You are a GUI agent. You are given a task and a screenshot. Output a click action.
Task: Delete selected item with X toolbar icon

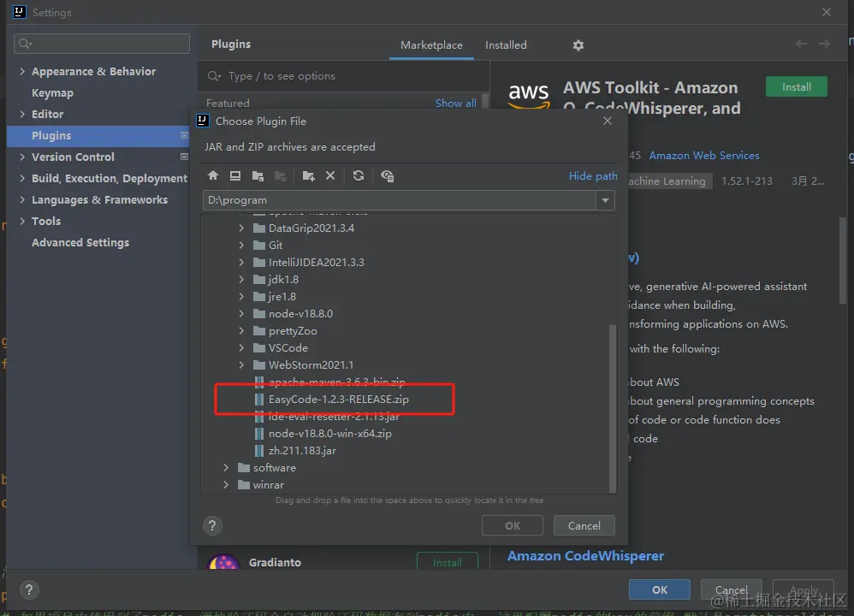pyautogui.click(x=330, y=175)
